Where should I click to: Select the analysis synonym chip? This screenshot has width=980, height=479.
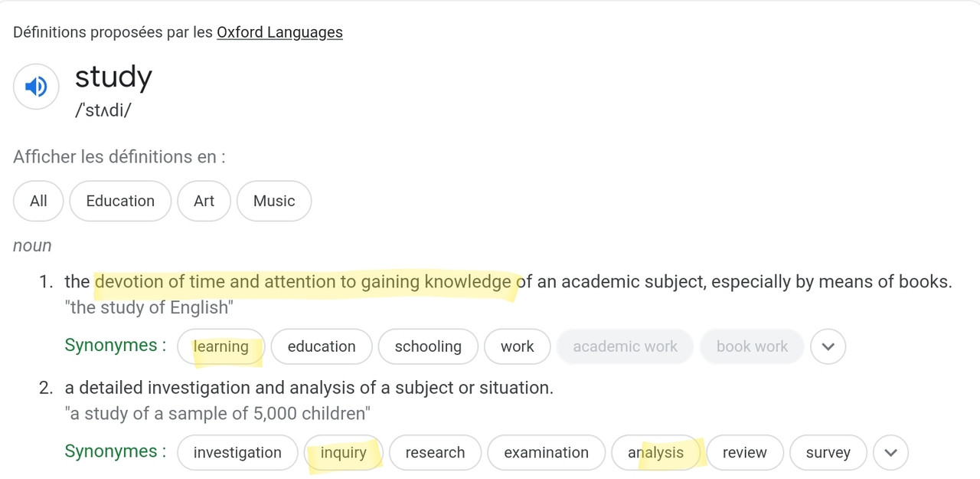(x=656, y=452)
